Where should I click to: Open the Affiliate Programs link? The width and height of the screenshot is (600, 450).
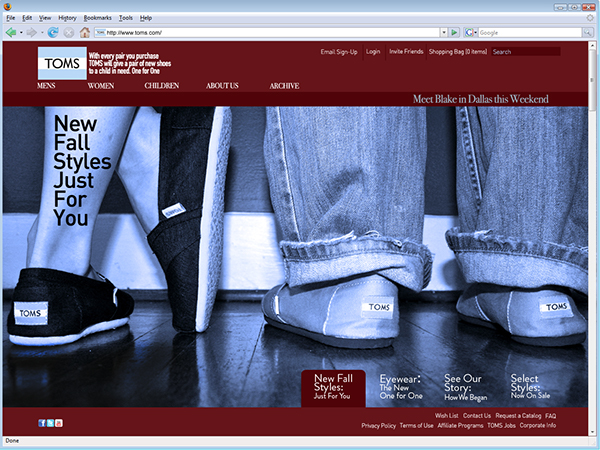460,426
